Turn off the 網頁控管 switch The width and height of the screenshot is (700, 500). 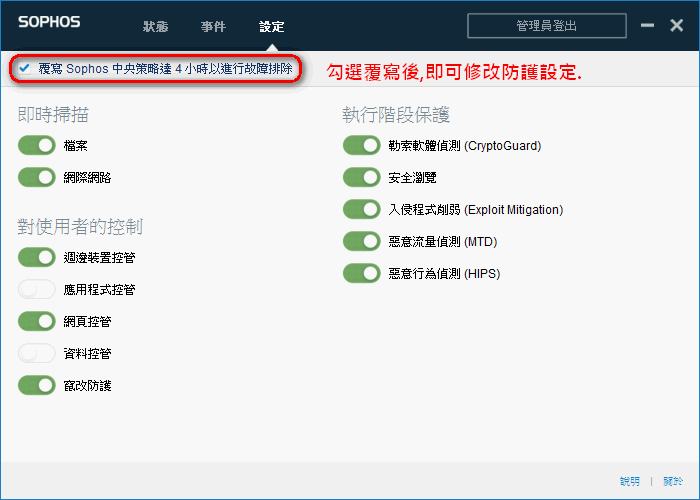coord(37,321)
